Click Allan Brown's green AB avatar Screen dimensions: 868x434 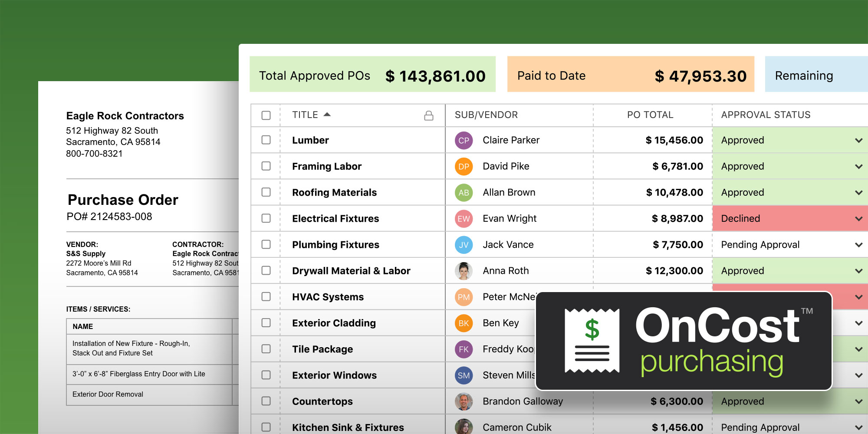tap(464, 192)
